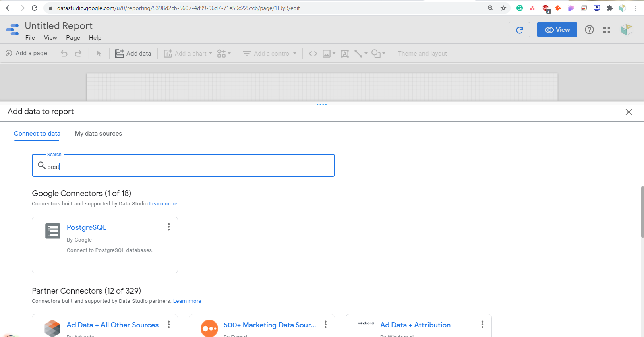Select Ad Data + Attribution connector
This screenshot has width=644, height=337.
[416, 325]
